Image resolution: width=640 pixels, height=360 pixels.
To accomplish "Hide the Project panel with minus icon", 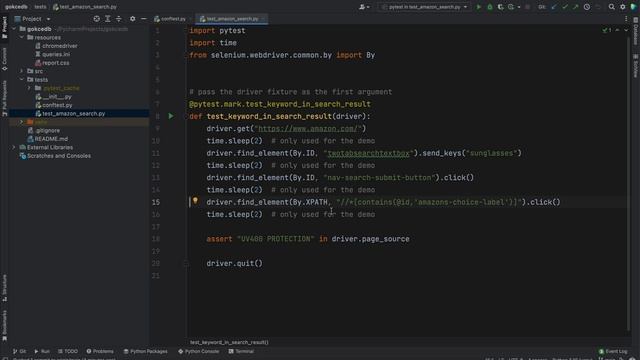I will pyautogui.click(x=144, y=19).
